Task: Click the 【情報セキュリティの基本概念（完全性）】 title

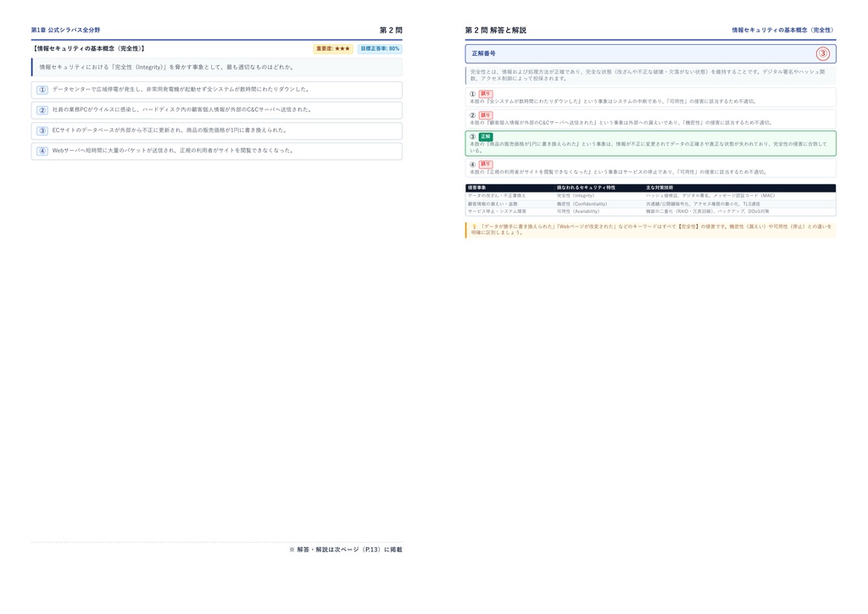Action: point(88,48)
